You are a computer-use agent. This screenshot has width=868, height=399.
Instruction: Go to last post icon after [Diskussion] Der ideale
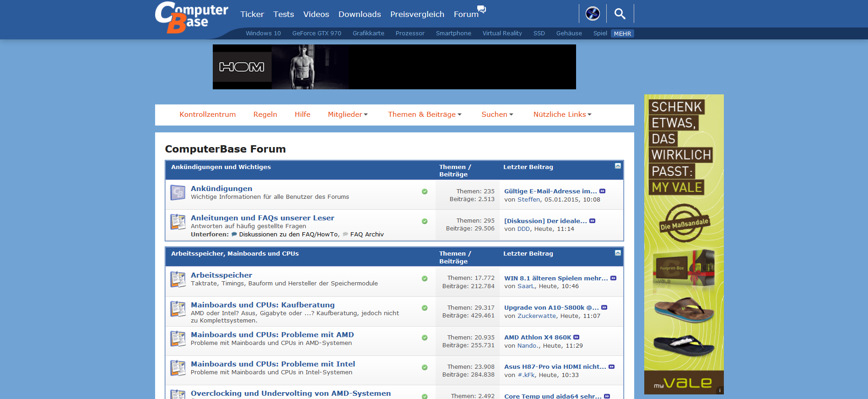point(593,221)
